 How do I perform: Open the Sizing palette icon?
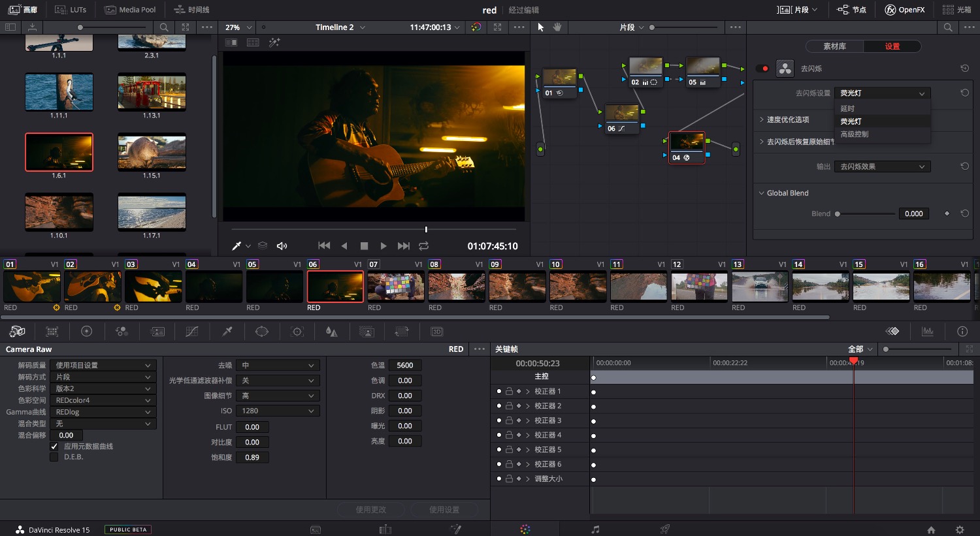coord(402,332)
